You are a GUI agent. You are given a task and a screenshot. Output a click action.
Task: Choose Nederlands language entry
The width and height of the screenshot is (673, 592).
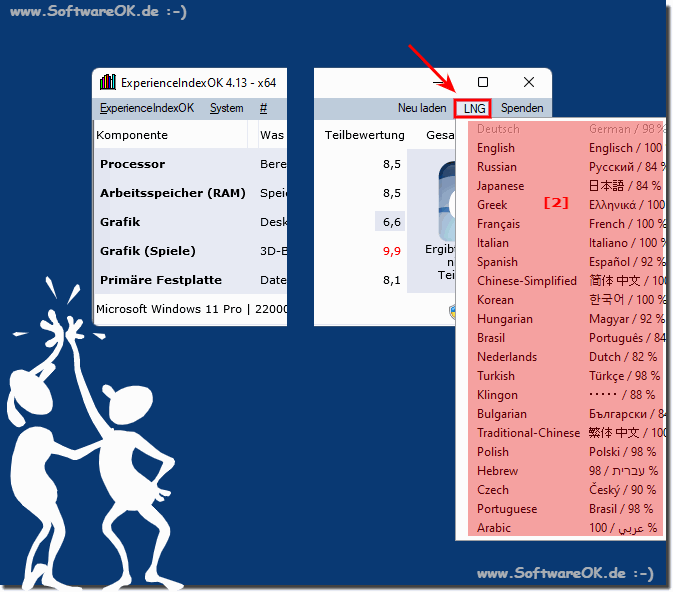(x=567, y=357)
